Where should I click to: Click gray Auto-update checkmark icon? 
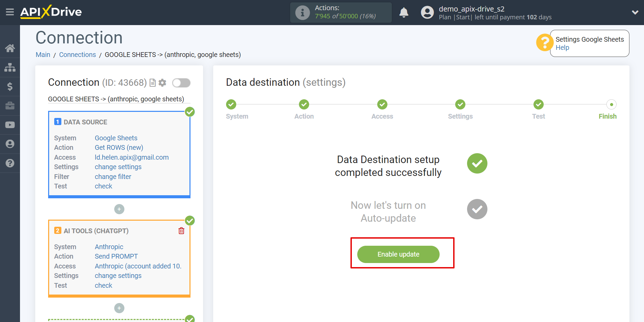click(477, 209)
